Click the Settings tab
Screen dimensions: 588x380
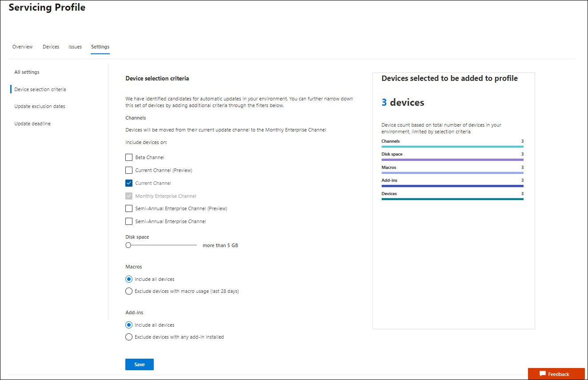pos(100,47)
